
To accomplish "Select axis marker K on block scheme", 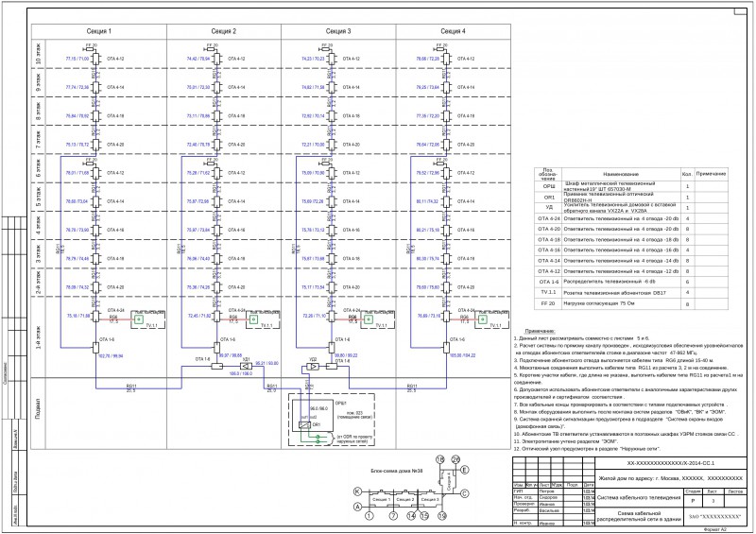I will coord(357,491).
